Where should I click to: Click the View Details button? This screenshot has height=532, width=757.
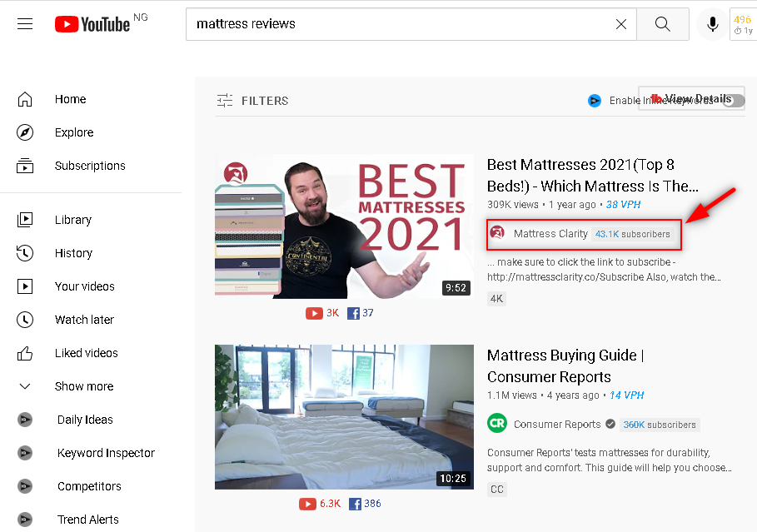pos(691,98)
